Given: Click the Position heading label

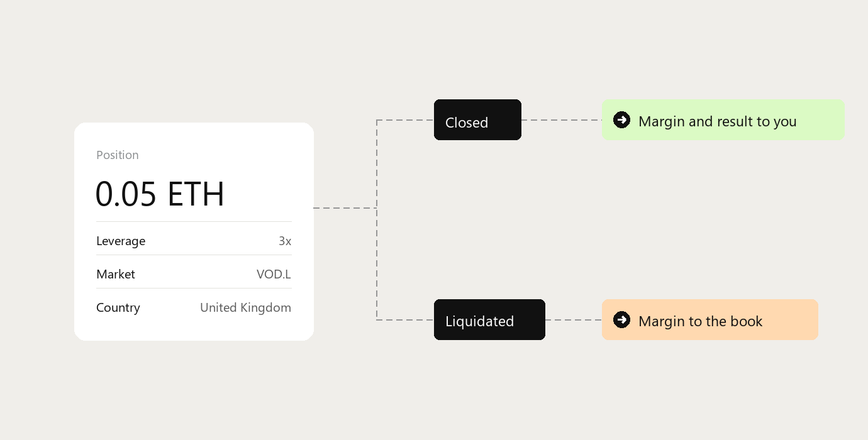Looking at the screenshot, I should coord(118,155).
